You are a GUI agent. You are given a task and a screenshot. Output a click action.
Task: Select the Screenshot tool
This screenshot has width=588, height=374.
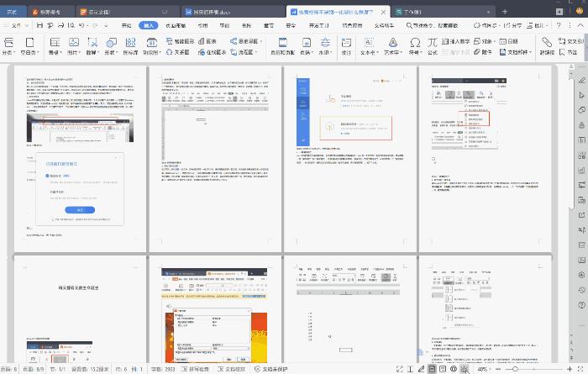[92, 46]
